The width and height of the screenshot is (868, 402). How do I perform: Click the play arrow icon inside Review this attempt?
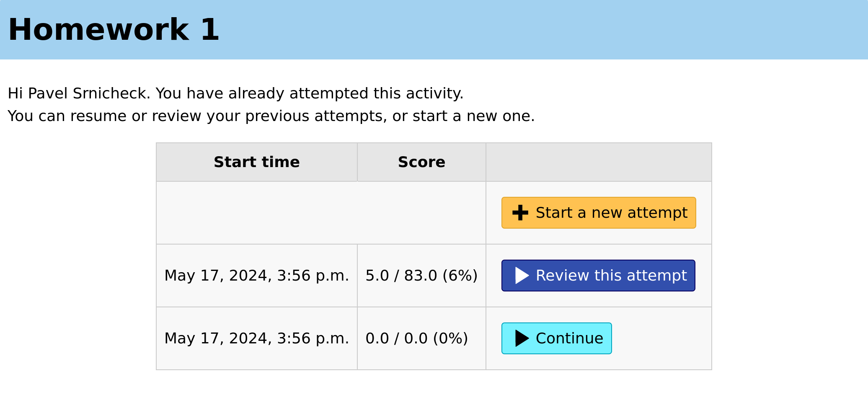click(x=522, y=276)
